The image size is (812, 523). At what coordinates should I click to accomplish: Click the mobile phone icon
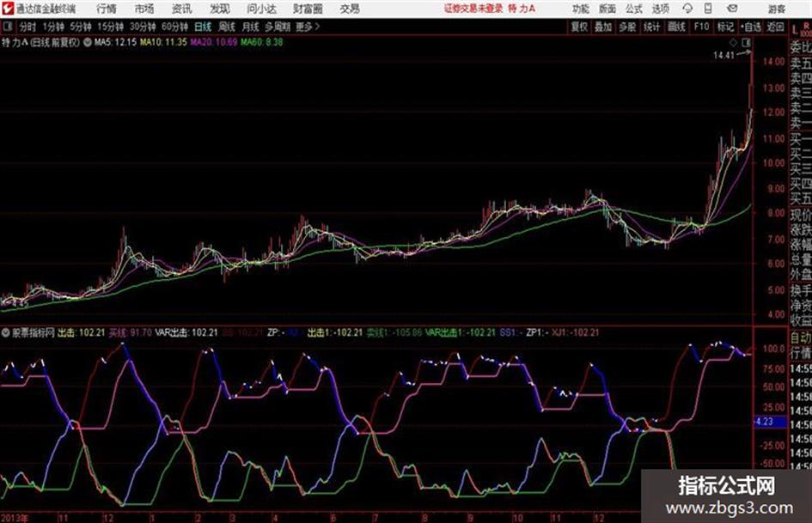(708, 9)
